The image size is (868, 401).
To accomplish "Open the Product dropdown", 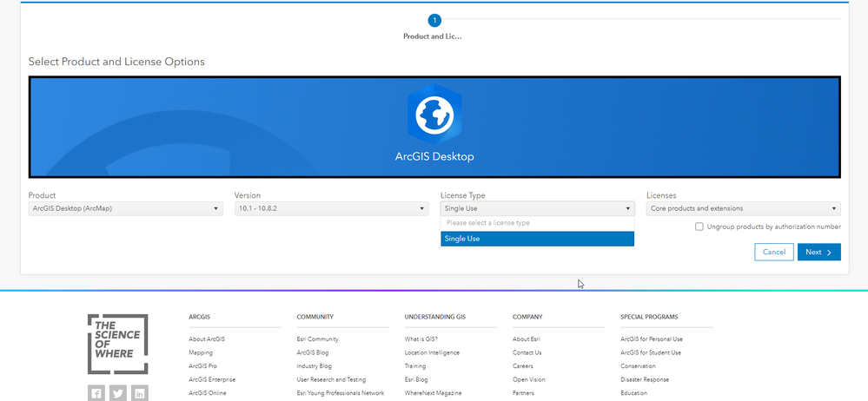I will [126, 208].
